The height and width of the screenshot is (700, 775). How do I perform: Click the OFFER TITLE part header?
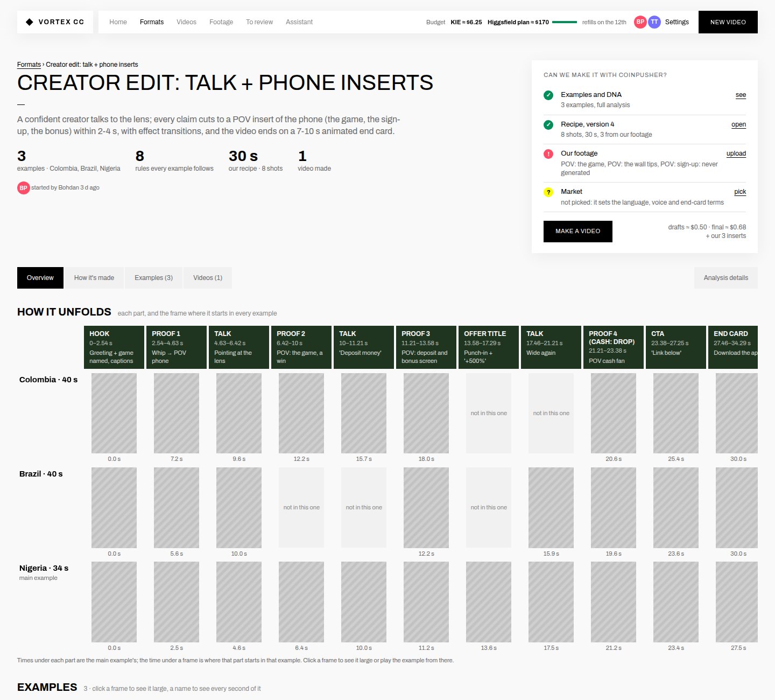tap(489, 347)
